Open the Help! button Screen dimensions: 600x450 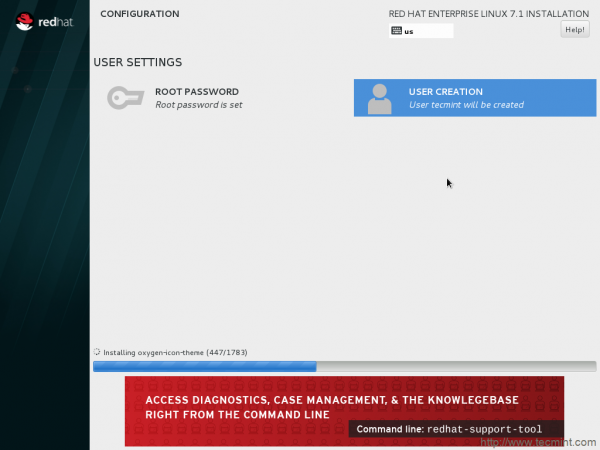[575, 29]
